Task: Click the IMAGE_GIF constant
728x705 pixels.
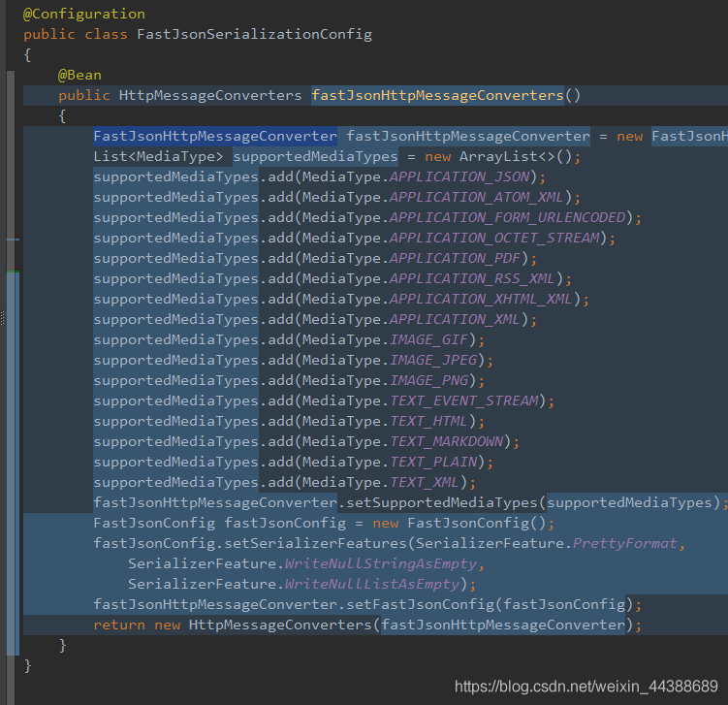Action: pyautogui.click(x=429, y=340)
